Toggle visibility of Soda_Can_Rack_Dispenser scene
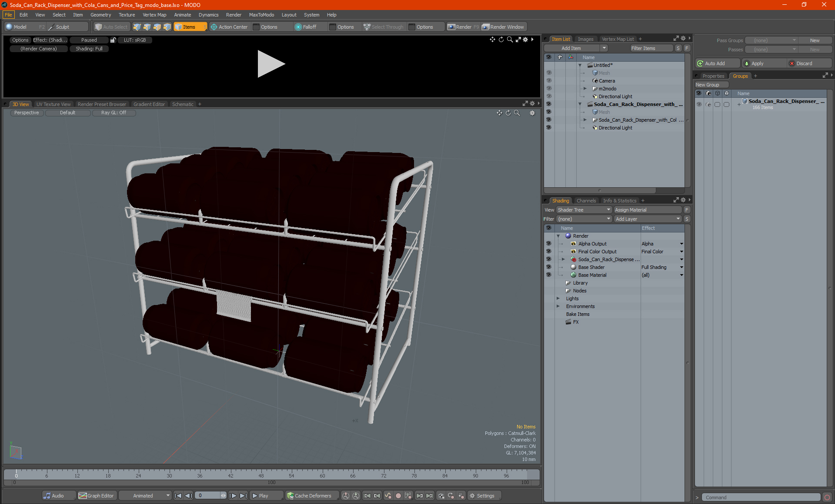 pos(549,104)
